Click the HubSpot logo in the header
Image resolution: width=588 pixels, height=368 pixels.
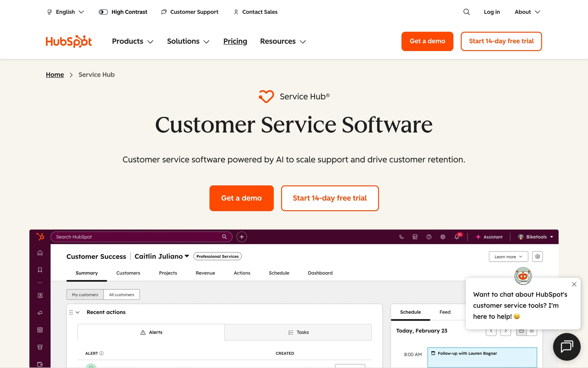pos(69,41)
